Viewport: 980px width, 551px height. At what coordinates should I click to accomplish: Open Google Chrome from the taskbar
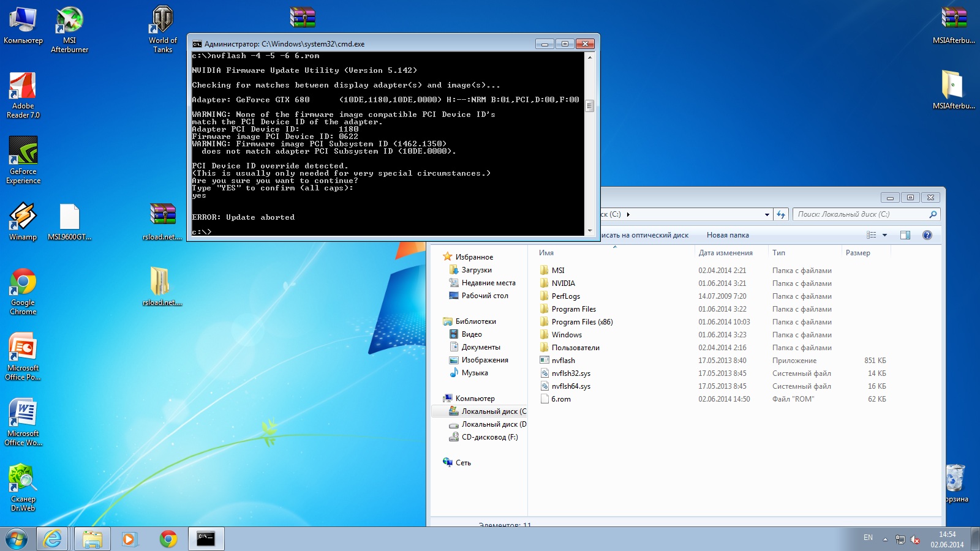(168, 539)
